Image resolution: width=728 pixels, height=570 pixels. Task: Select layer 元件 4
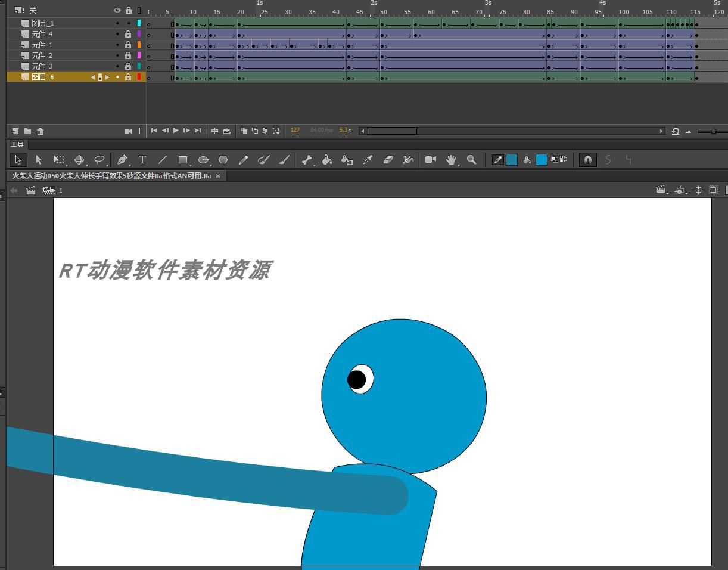pyautogui.click(x=42, y=34)
